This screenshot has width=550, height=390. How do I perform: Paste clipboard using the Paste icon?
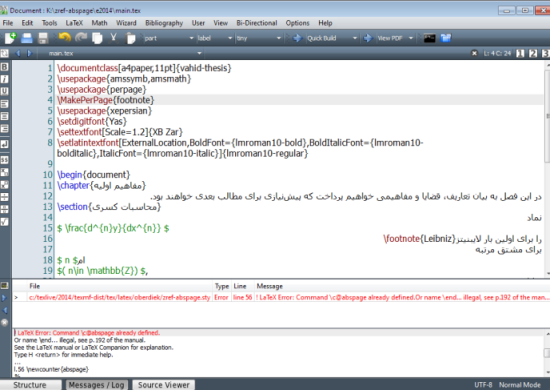point(130,38)
